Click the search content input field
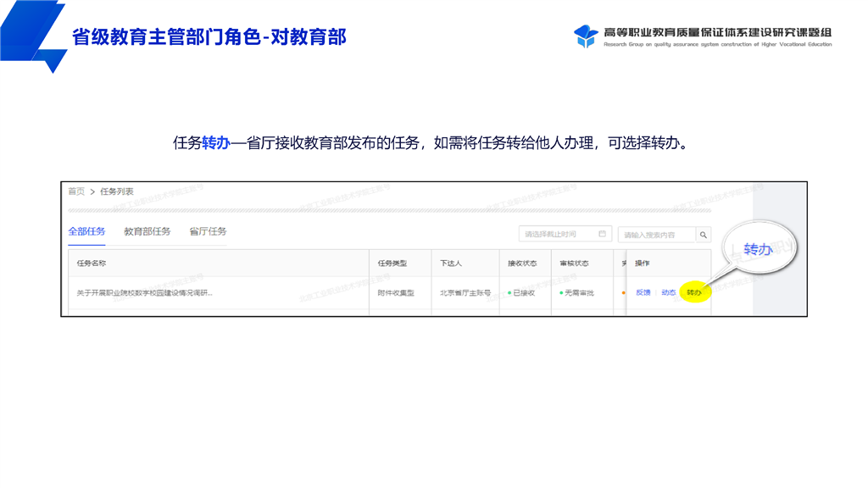Viewport: 868px width, 488px height. coord(657,235)
